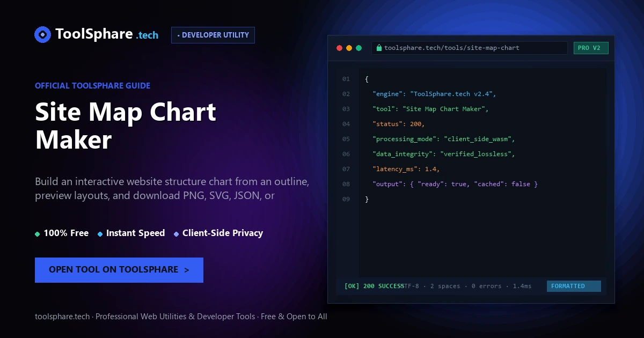Click the "0 errors" status bar entry
644x338 pixels.
coord(487,286)
